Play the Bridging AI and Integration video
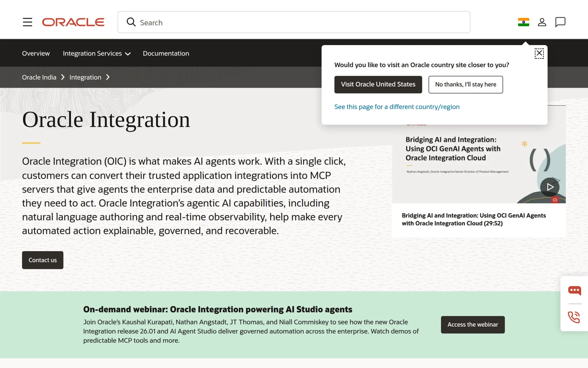 point(550,187)
